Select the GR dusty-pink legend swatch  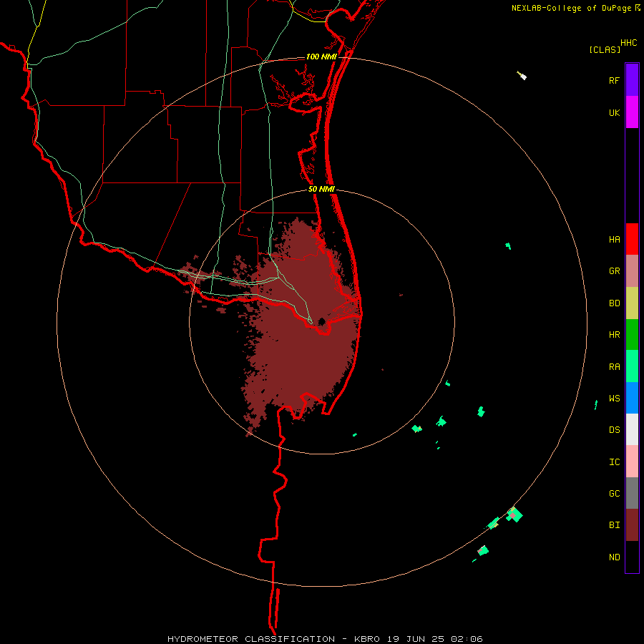(x=632, y=271)
